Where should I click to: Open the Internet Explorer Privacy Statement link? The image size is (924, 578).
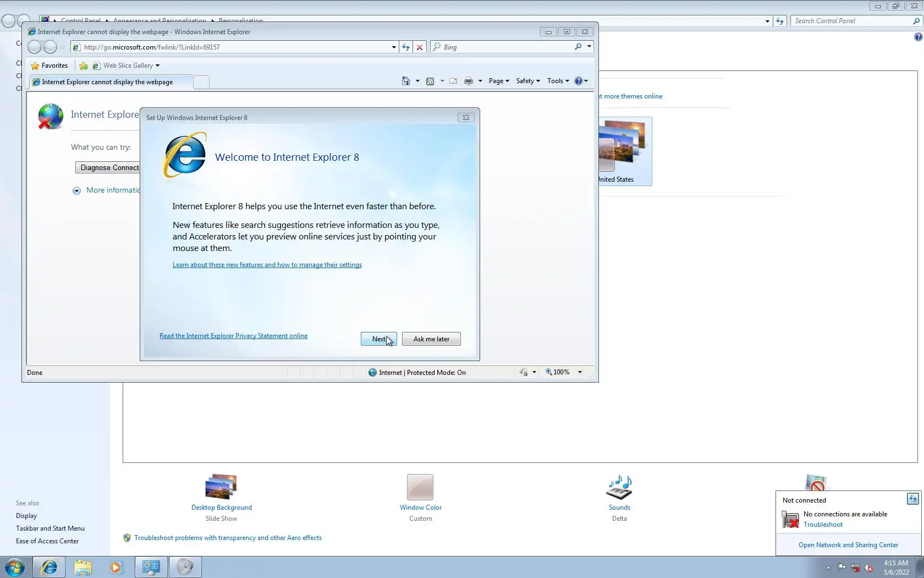[x=233, y=336]
